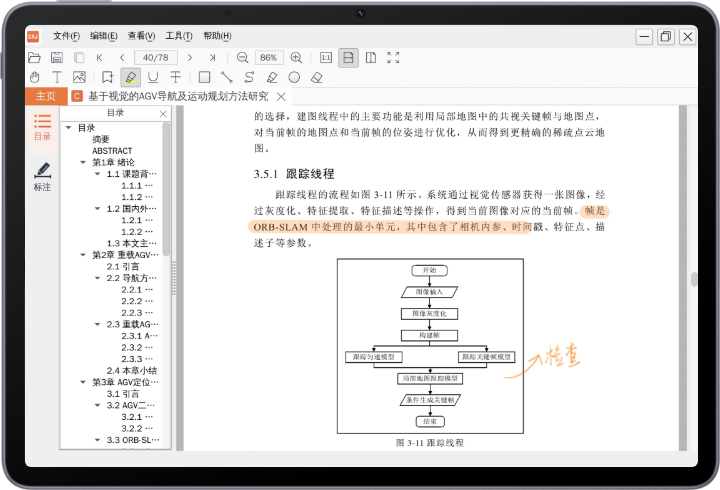Go to the next page arrow
Image resolution: width=720 pixels, height=490 pixels.
tap(191, 58)
